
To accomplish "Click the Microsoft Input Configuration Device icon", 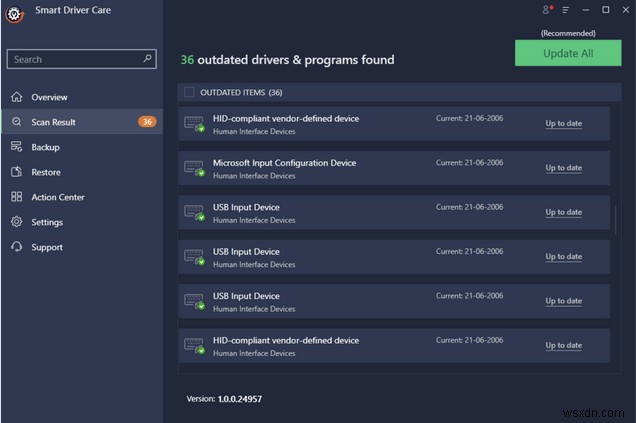I will click(194, 169).
